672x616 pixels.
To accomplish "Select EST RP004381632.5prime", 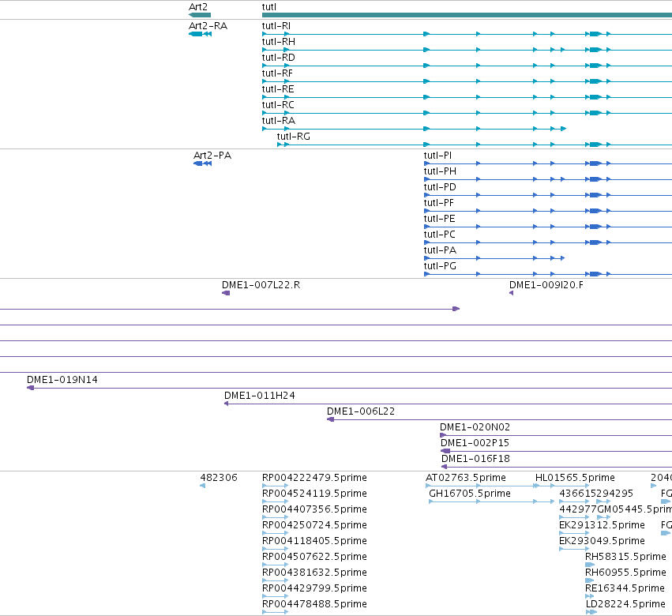I will pos(314,573).
